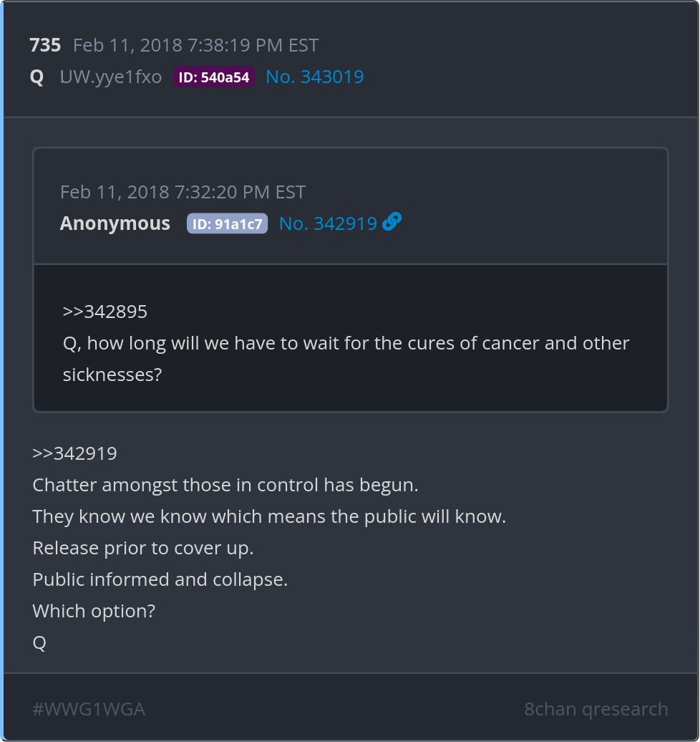Click the line "Release prior to cover up."
700x742 pixels.
[143, 548]
